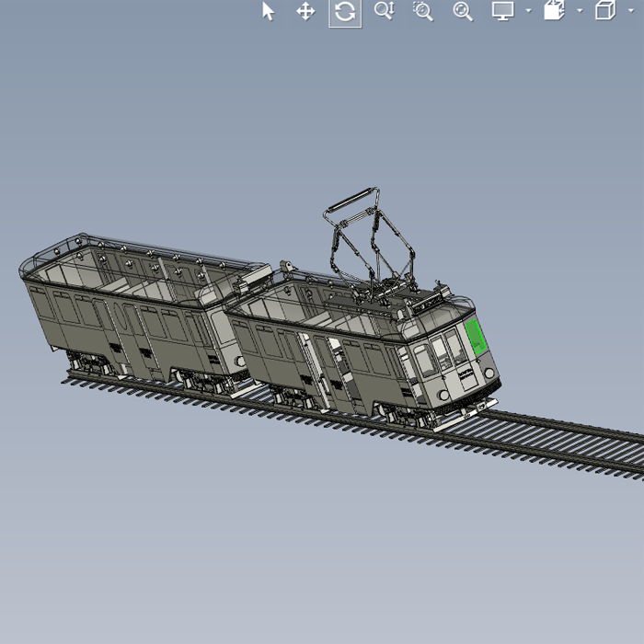Select the Zoom to area tool
The image size is (644, 644).
point(423,11)
